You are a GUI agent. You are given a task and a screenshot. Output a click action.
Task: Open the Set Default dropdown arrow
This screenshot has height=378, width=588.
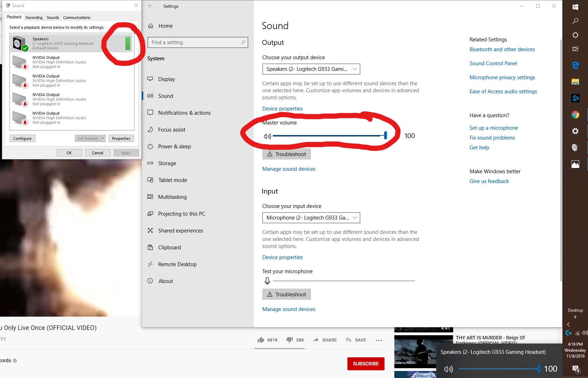(x=103, y=139)
